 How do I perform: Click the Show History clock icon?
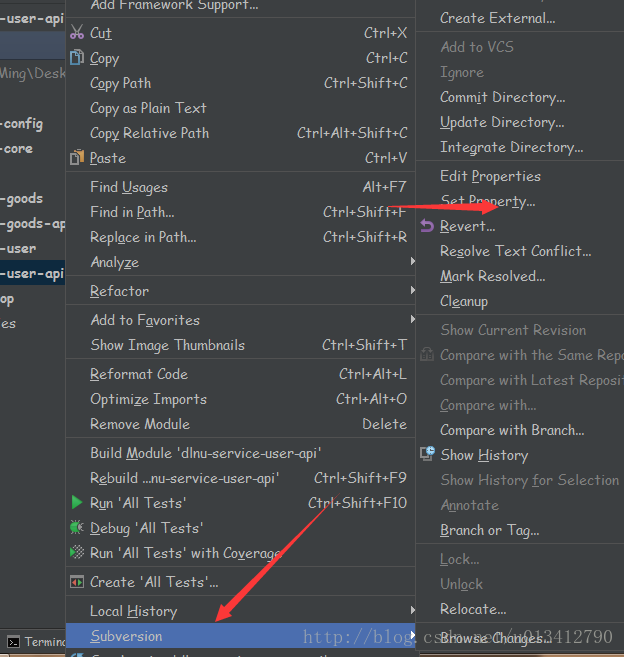point(427,454)
